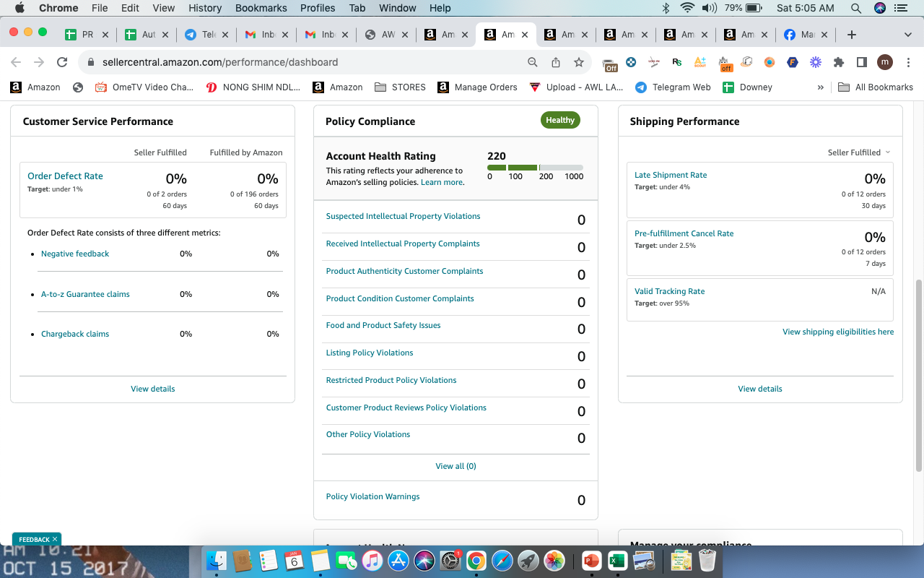924x578 pixels.
Task: Expand the Seller Fulfilled dropdown in Shipping Performance
Action: pyautogui.click(x=859, y=152)
